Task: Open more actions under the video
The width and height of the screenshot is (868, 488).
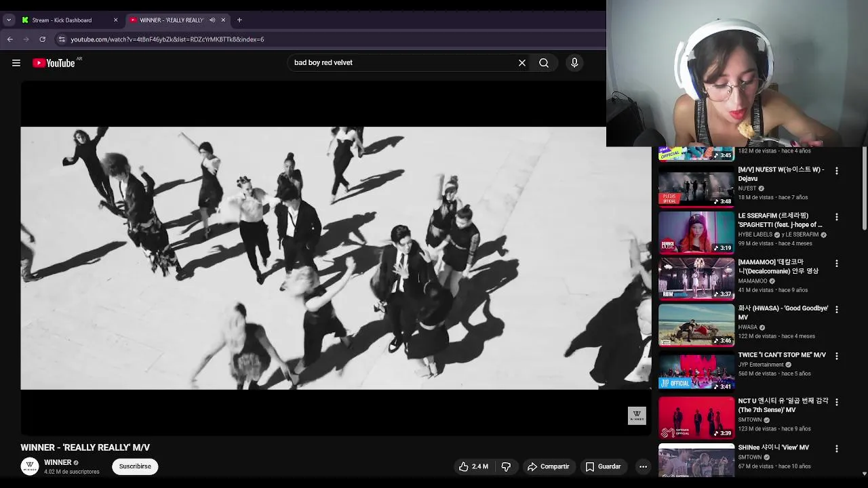Action: pos(643,466)
